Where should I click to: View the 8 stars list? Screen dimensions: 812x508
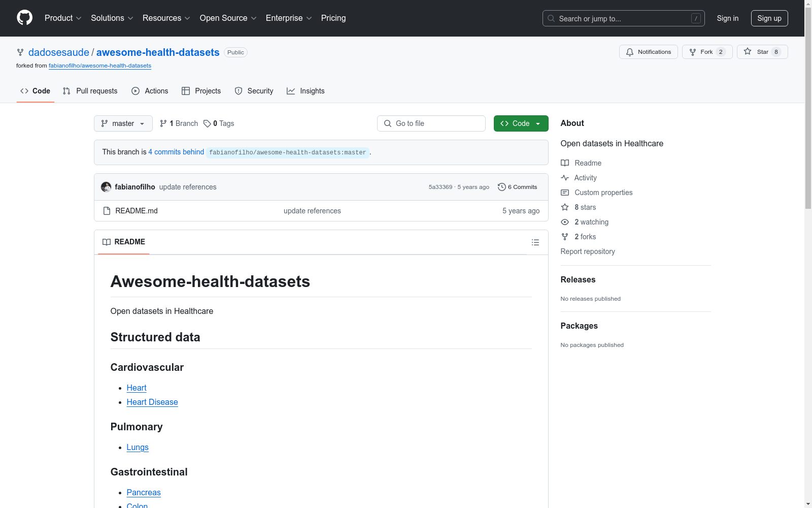(578, 207)
